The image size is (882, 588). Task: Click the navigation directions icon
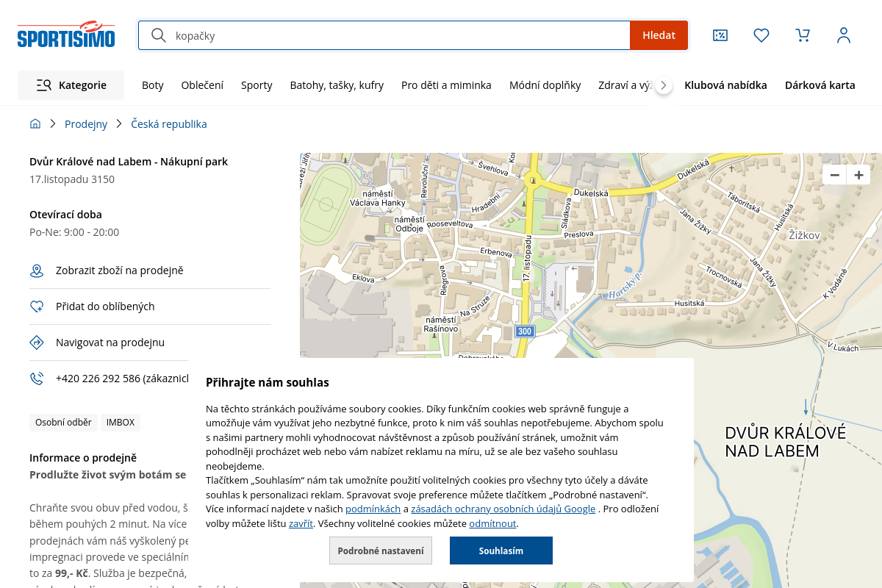(x=37, y=343)
